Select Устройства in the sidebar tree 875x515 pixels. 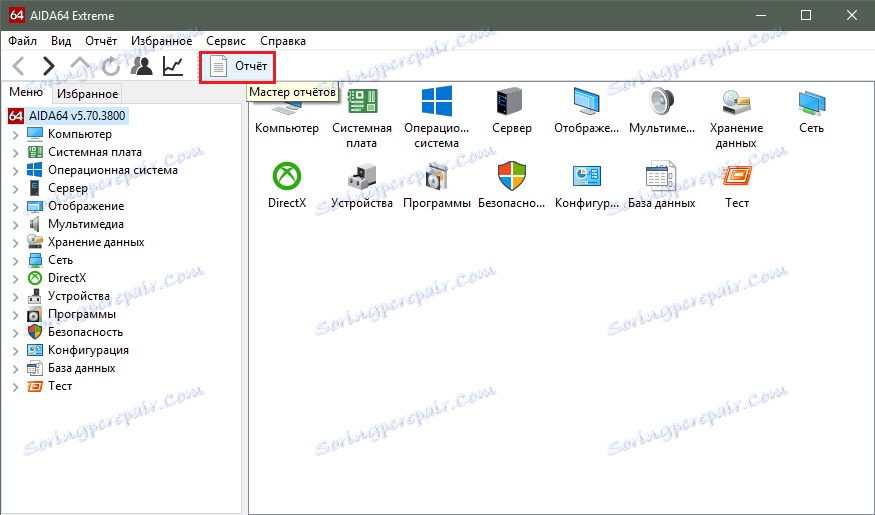tap(79, 296)
